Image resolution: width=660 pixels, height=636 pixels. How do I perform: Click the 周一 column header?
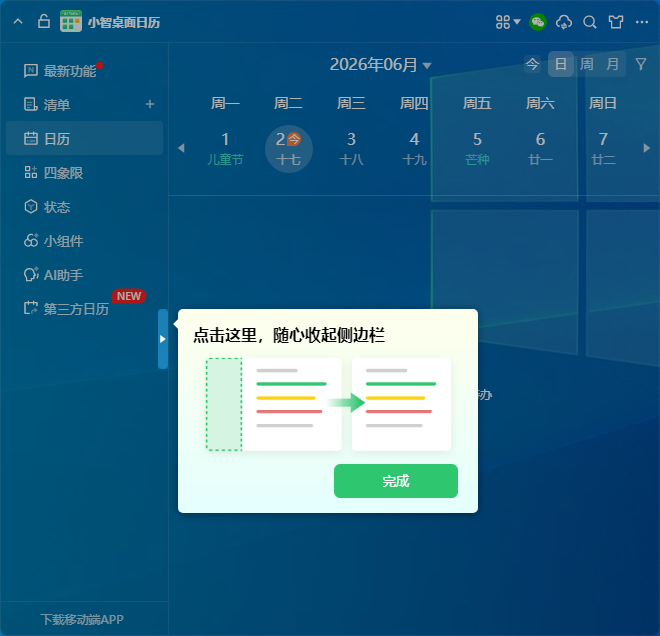225,103
